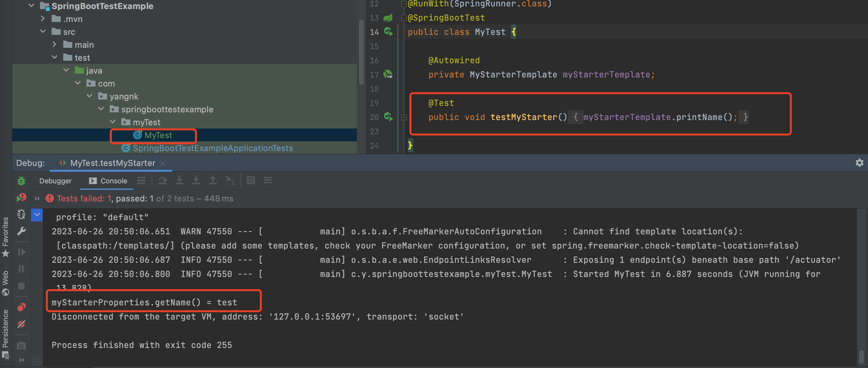
Task: Click Rerun Failed Tests icon
Action: click(21, 198)
